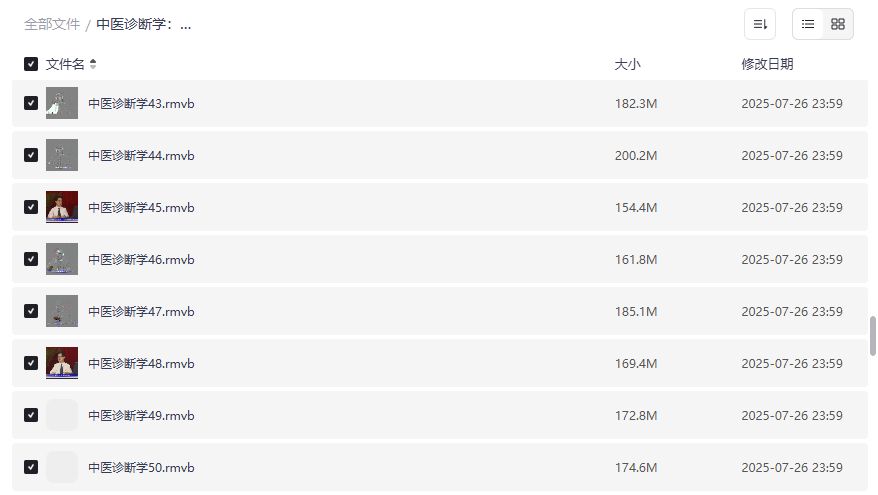Deselect the checkbox for 中医诊断学50.rmvb
The width and height of the screenshot is (878, 495).
31,467
